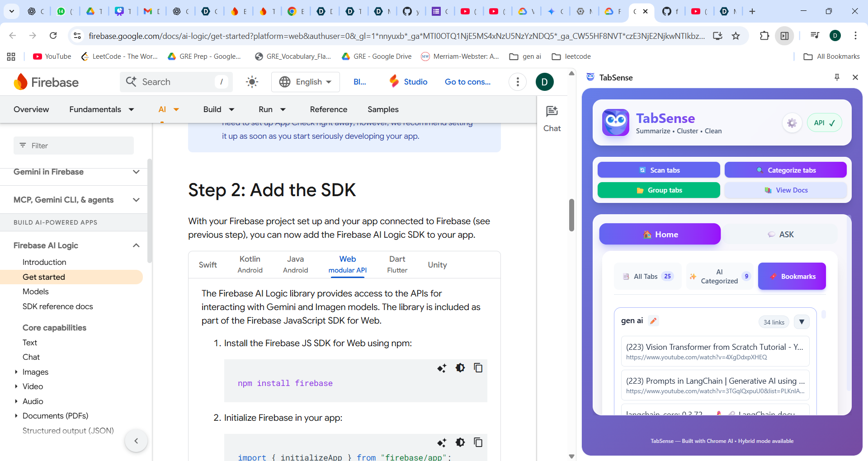Open the three-dot overflow menu in Firebase header

(518, 82)
